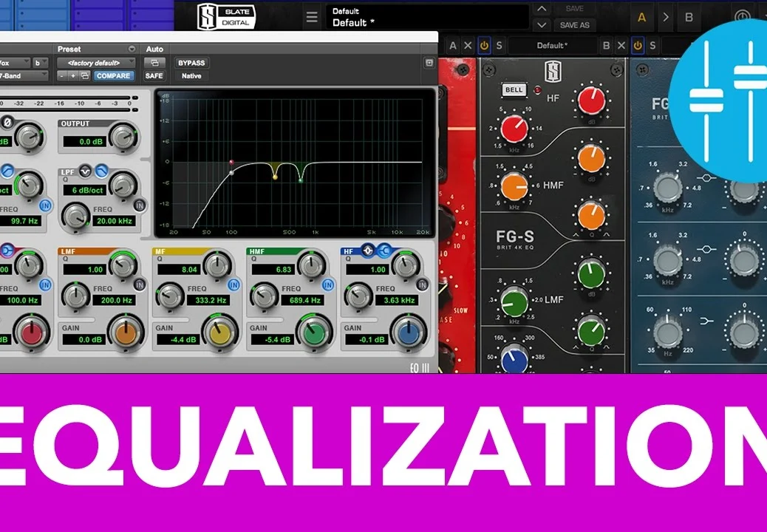Click the orange HMF frequency knob
The image size is (767, 532).
[x=514, y=186]
